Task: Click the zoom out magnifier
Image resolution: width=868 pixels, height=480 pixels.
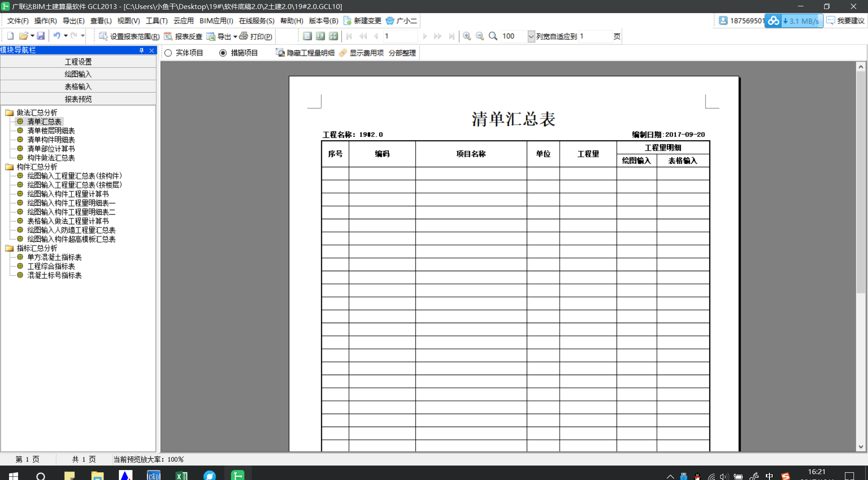Action: (480, 36)
